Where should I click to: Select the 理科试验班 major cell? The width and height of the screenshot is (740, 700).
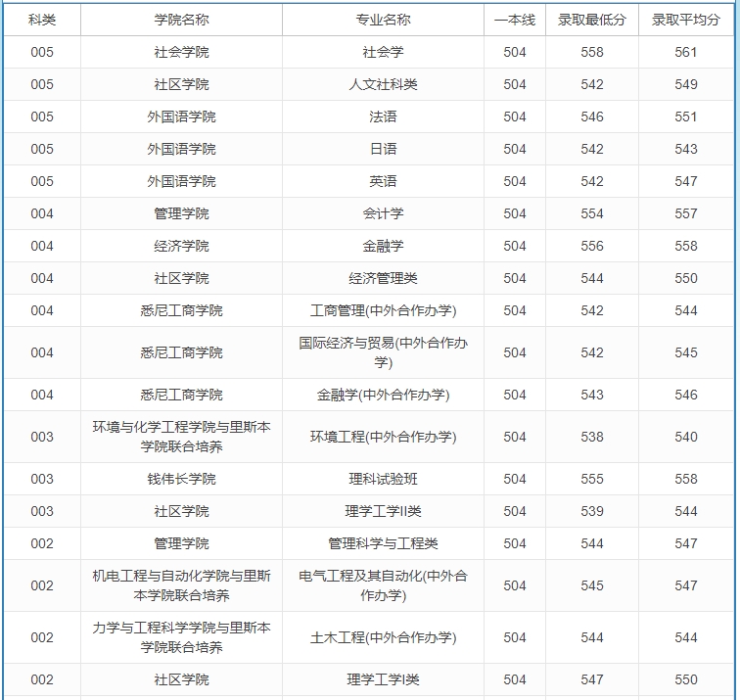pos(383,479)
